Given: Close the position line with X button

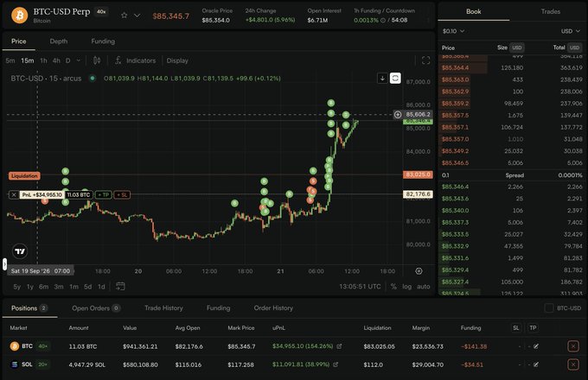Looking at the screenshot, I should point(14,194).
